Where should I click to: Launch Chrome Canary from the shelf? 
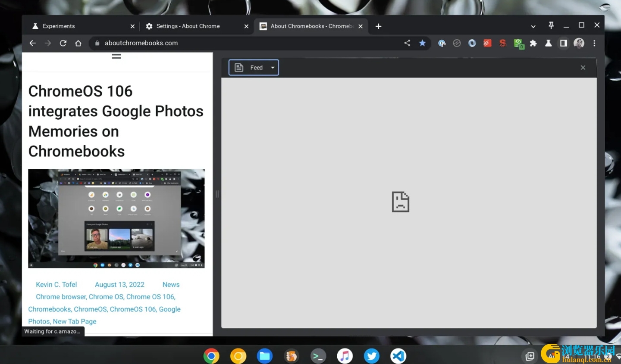click(238, 356)
